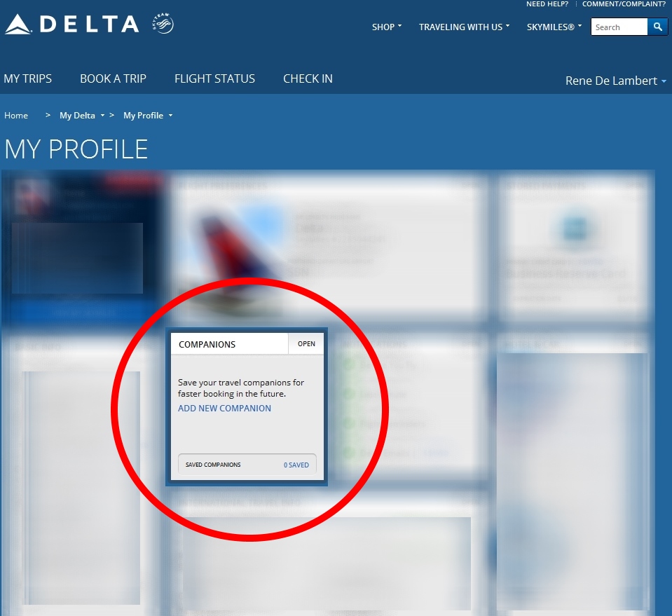The image size is (672, 616).
Task: Click the magnifier search button
Action: pyautogui.click(x=657, y=27)
